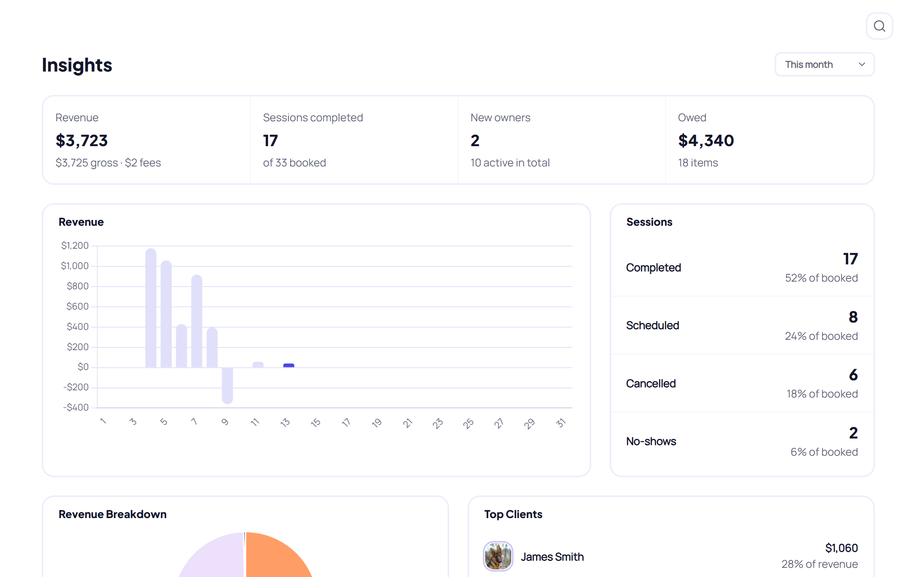Click the '10 active in total' text

point(510,163)
